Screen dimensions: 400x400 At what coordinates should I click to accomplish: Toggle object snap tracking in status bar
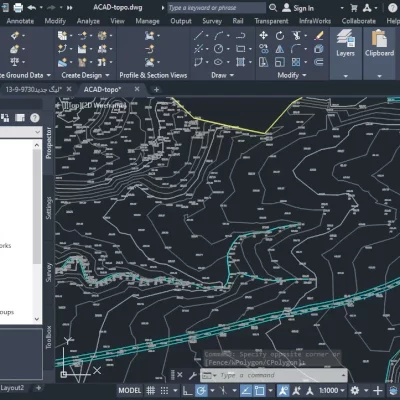246,390
